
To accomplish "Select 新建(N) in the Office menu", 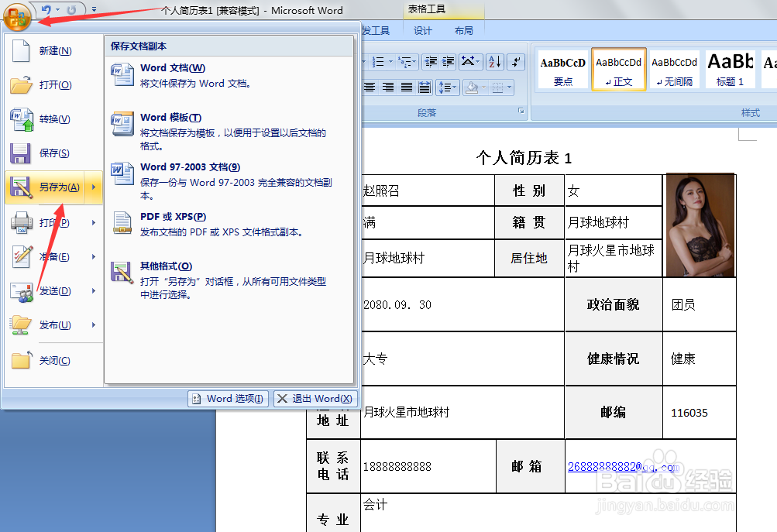I will [53, 51].
